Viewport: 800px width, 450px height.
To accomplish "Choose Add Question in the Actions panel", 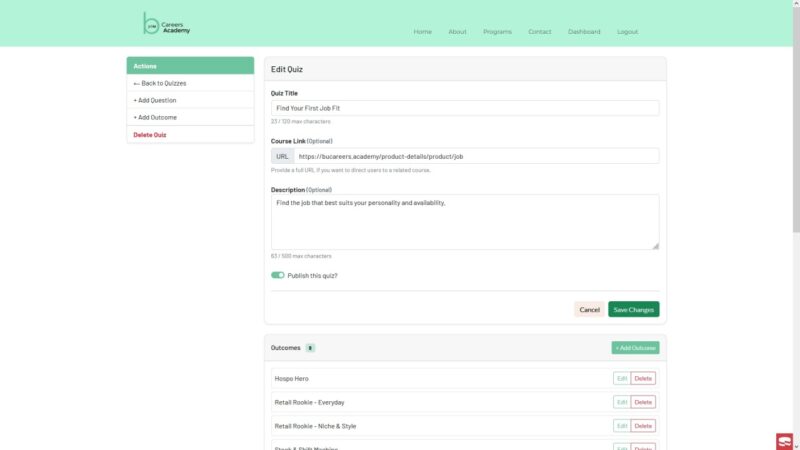I will click(190, 100).
